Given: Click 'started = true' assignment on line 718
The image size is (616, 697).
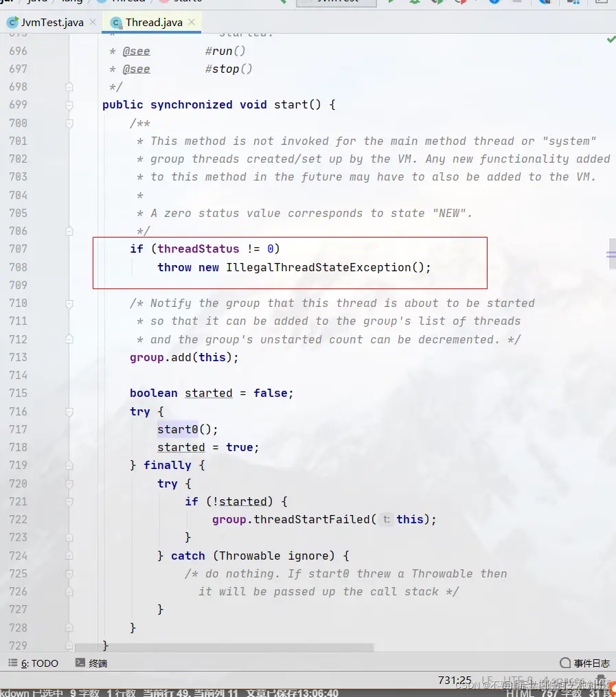Looking at the screenshot, I should pyautogui.click(x=208, y=447).
